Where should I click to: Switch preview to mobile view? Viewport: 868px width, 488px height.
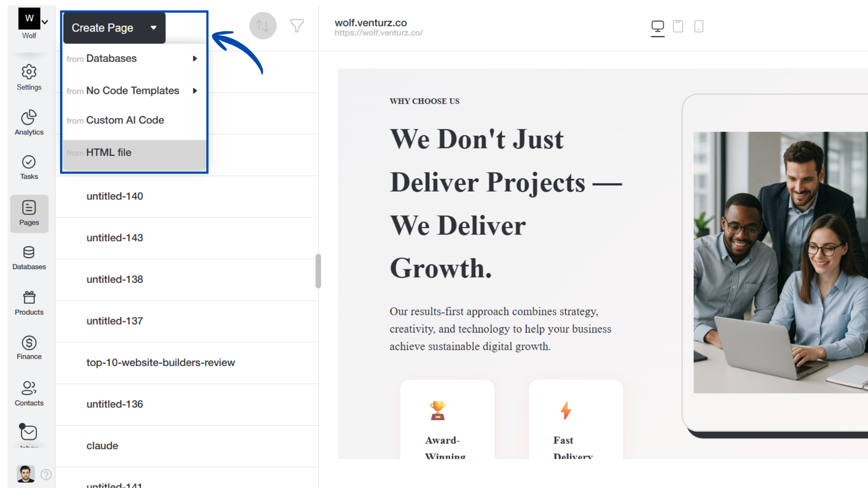click(x=698, y=26)
